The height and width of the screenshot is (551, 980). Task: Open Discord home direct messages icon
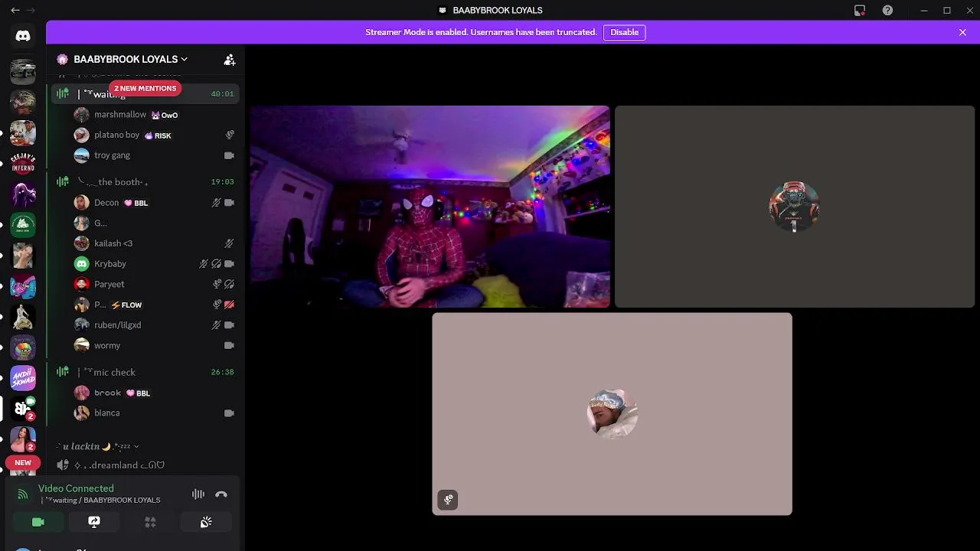(x=23, y=36)
